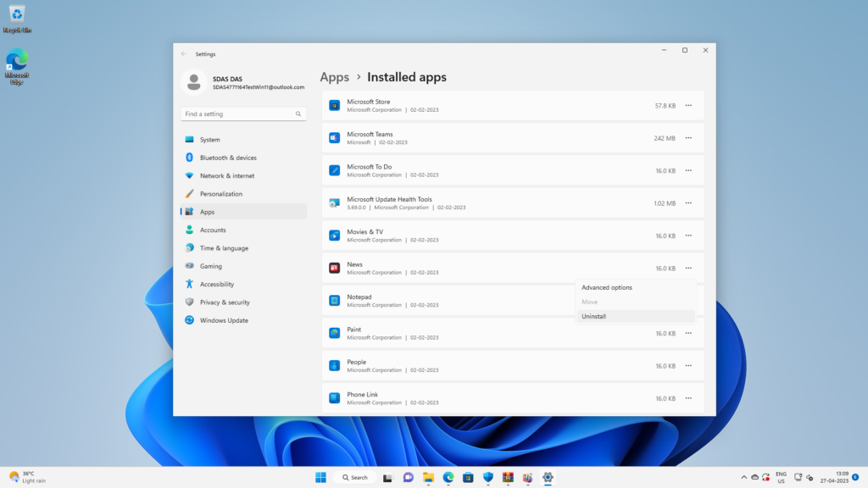868x488 pixels.
Task: Open Time & language settings
Action: click(x=243, y=248)
